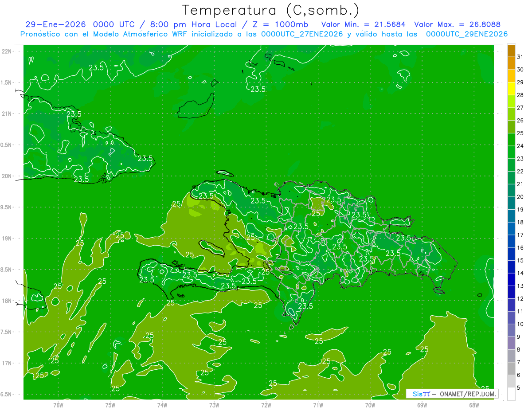The height and width of the screenshot is (411, 532).
Task: Click the 73W longitude label
Action: 214,405
